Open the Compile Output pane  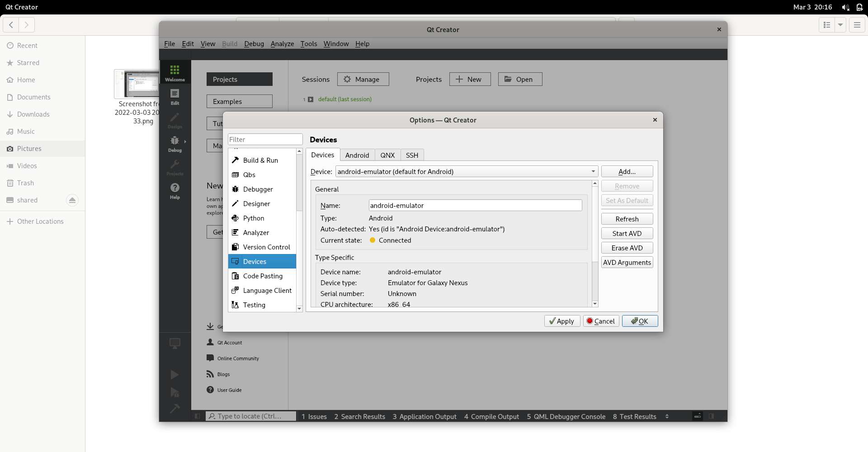[491, 416]
